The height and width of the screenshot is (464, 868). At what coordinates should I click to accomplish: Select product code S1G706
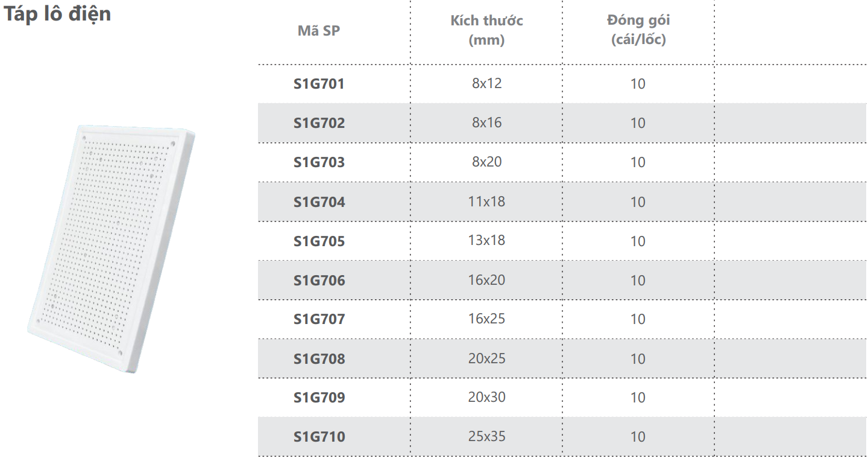[x=319, y=281]
